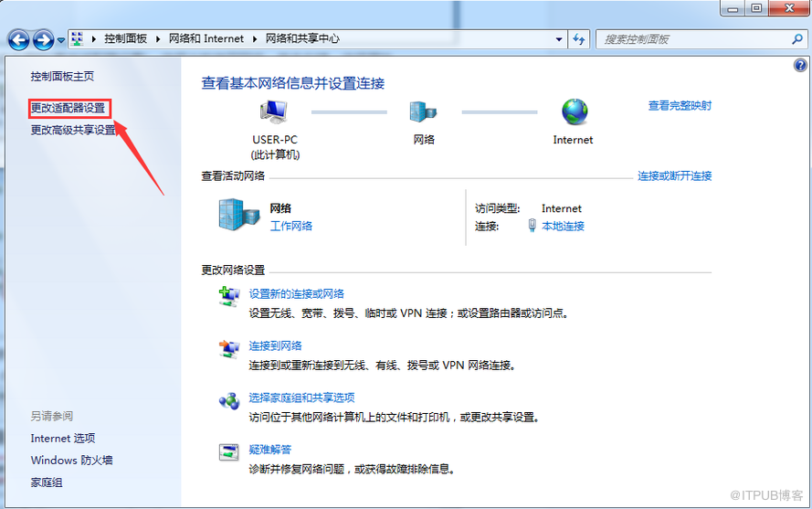Viewport: 812px width, 509px height.
Task: Open 更改适配器设置 link
Action: (x=69, y=108)
